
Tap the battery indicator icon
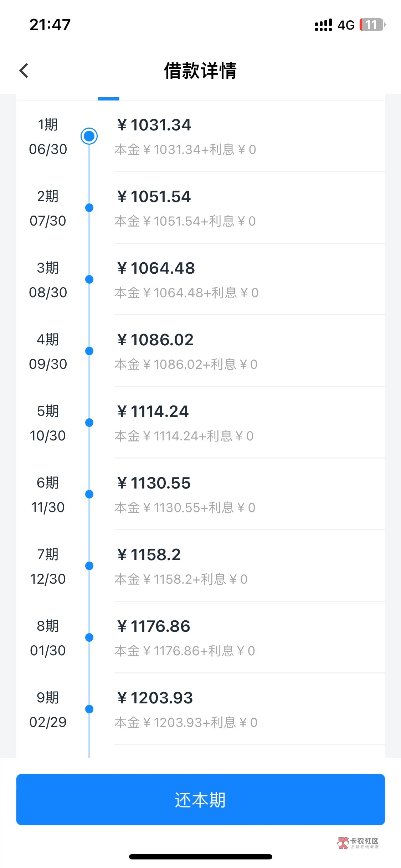coord(372,25)
